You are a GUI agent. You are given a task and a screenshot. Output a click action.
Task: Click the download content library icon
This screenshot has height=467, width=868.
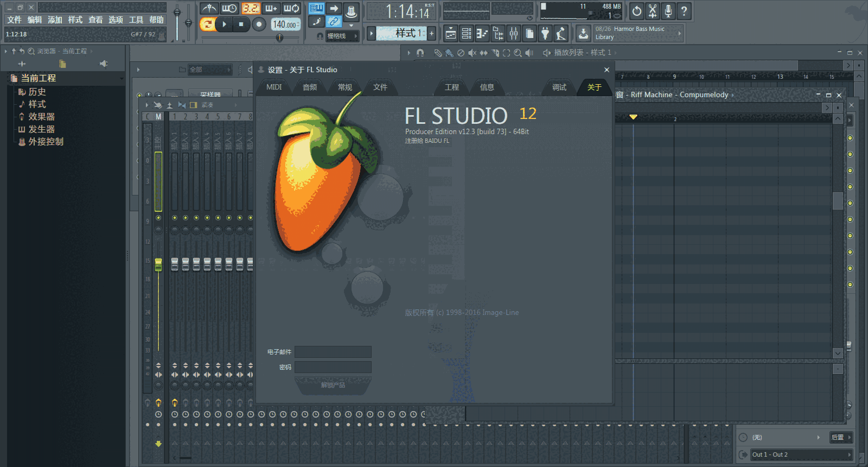[583, 34]
